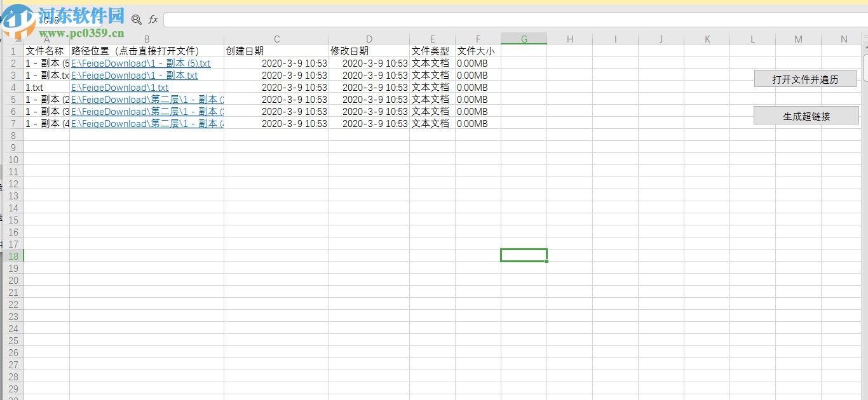
Task: Open link E:\FeigeDownload\1 - 副本.txt
Action: tap(134, 76)
